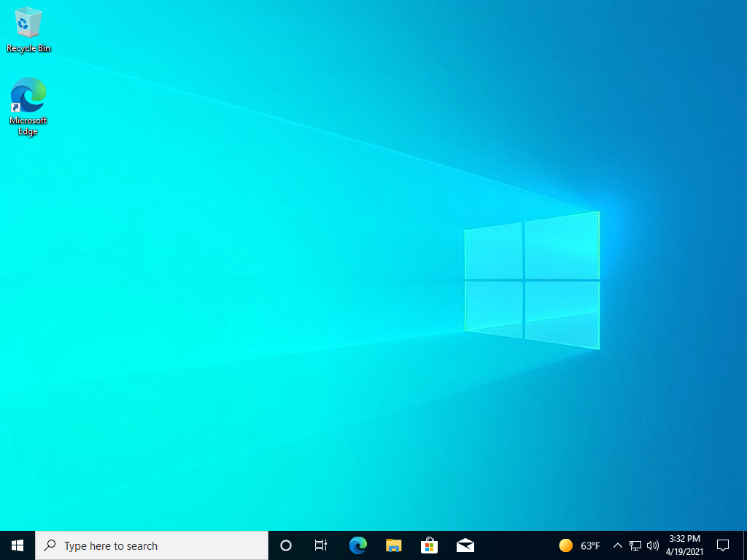Open the volume control
747x560 pixels.
651,545
